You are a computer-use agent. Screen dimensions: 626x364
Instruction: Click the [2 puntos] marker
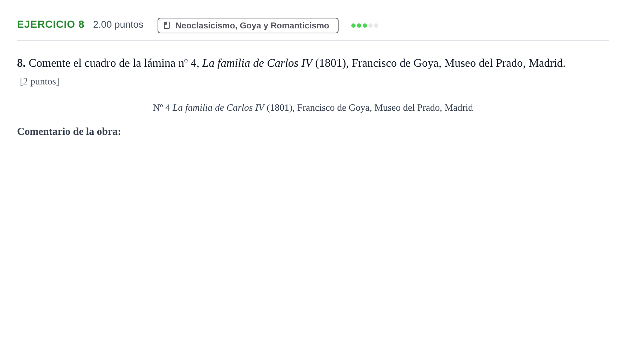(x=39, y=82)
